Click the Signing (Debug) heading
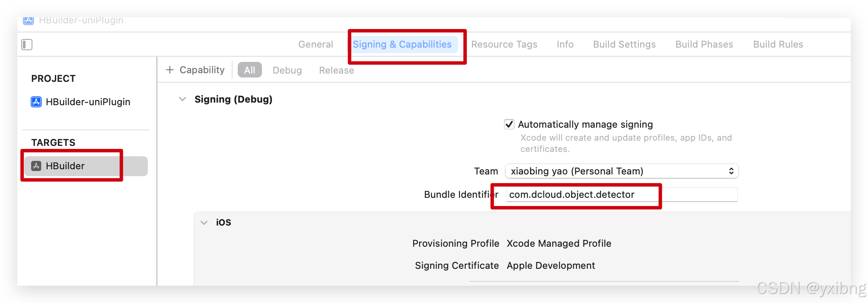Screen dimensions: 868x303 233,99
